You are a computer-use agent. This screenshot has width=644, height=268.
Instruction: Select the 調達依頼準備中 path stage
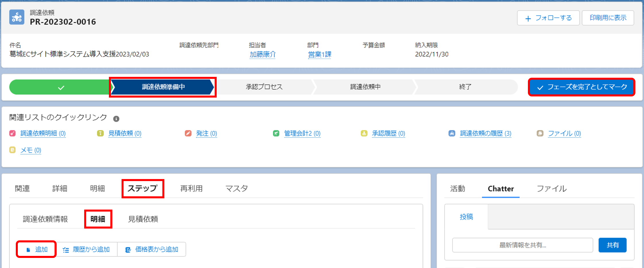(163, 87)
